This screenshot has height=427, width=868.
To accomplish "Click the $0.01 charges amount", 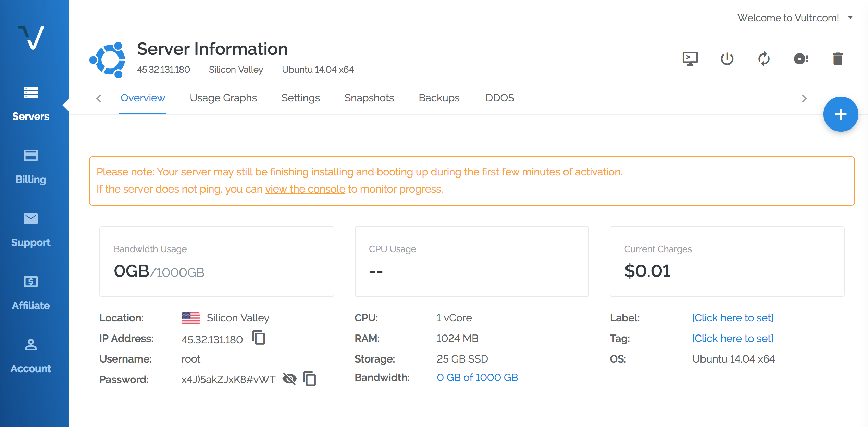I will (x=647, y=271).
